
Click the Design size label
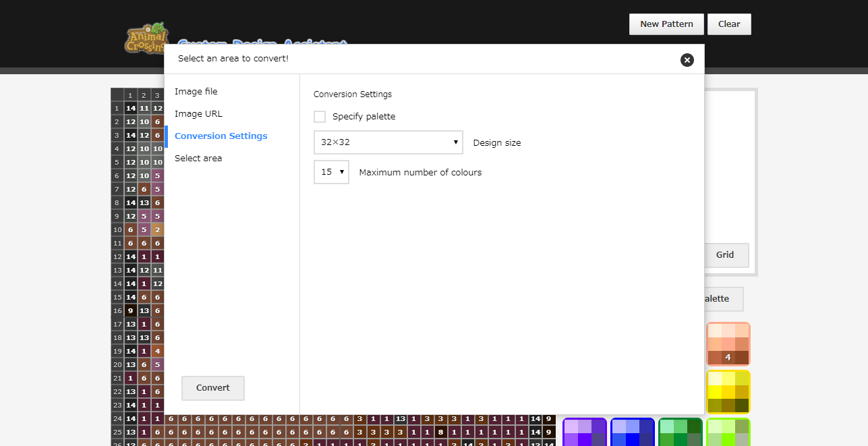coord(497,143)
